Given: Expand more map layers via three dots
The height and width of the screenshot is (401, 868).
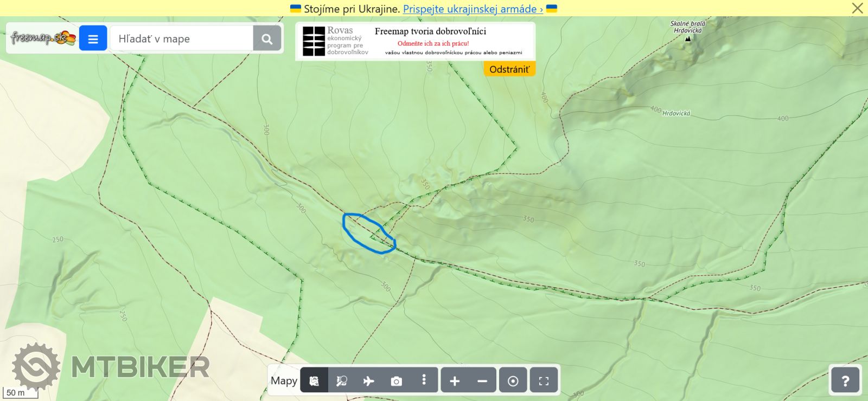Looking at the screenshot, I should 424,380.
